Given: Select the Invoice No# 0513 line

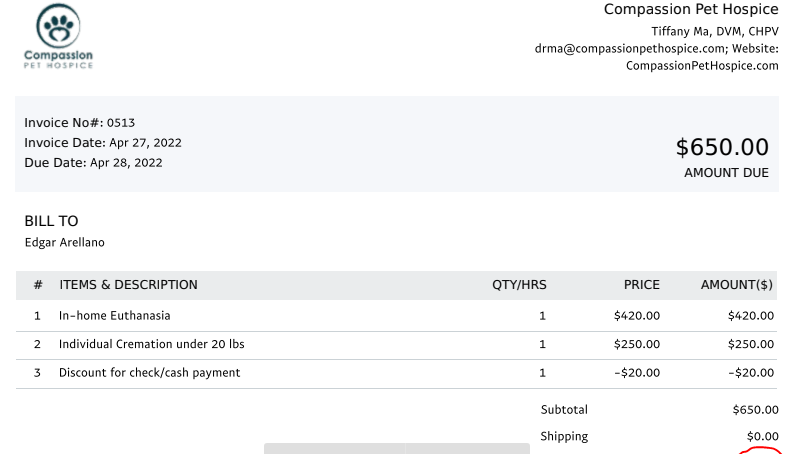Looking at the screenshot, I should click(79, 123).
